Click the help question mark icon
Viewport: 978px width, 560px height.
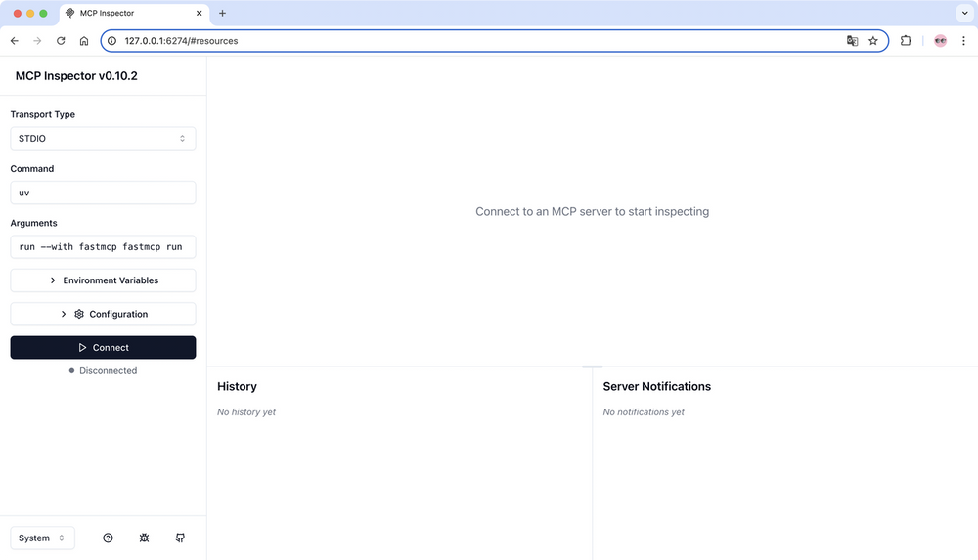108,538
